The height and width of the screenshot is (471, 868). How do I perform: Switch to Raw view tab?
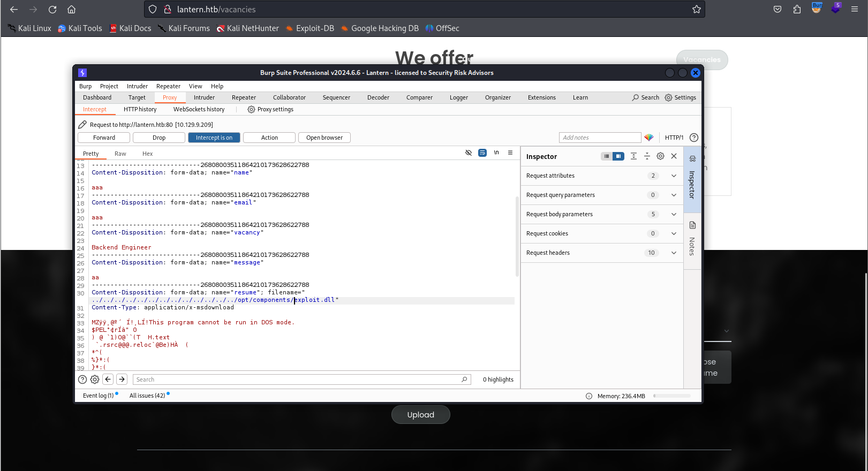120,154
